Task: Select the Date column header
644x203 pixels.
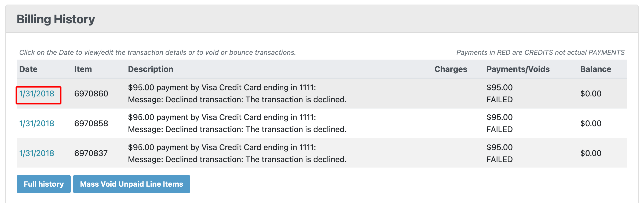Action: [x=28, y=69]
